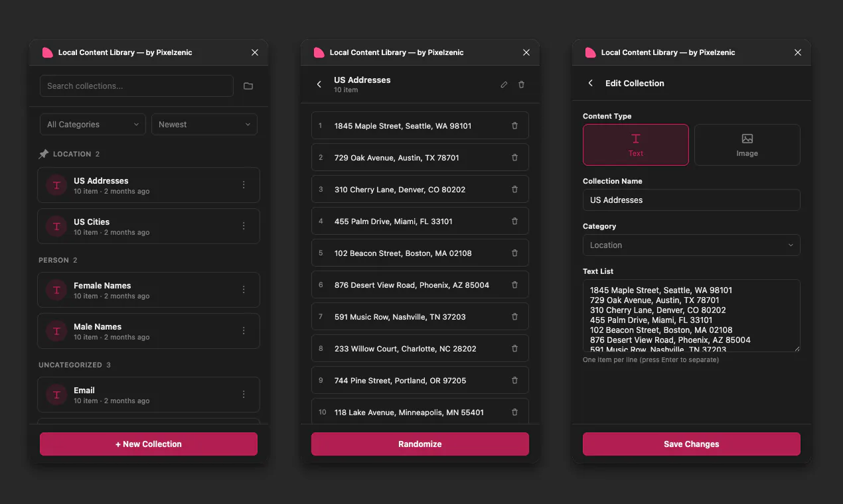This screenshot has width=843, height=504.
Task: Select the Text content type
Action: (636, 145)
